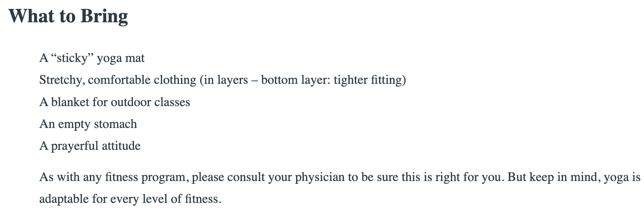Click the word "Bring" in the heading
Screen dimensions: 644x213
[x=104, y=17]
